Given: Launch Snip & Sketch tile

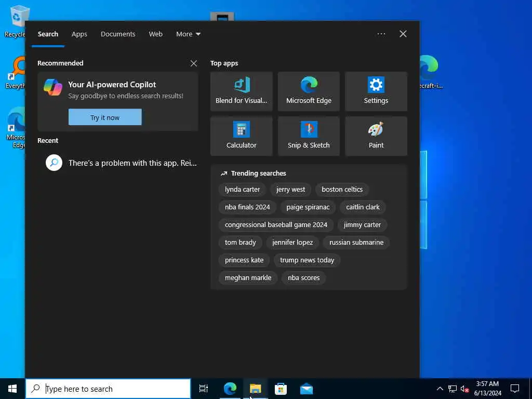Looking at the screenshot, I should (309, 136).
